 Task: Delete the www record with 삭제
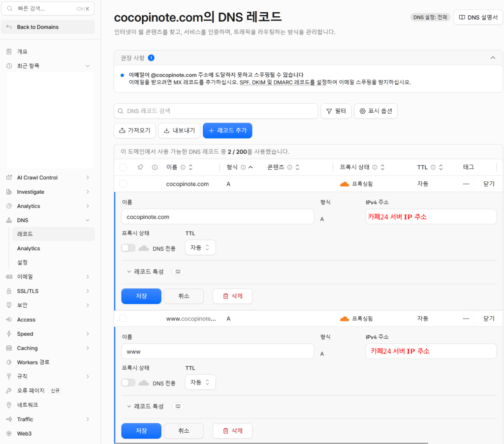232,431
